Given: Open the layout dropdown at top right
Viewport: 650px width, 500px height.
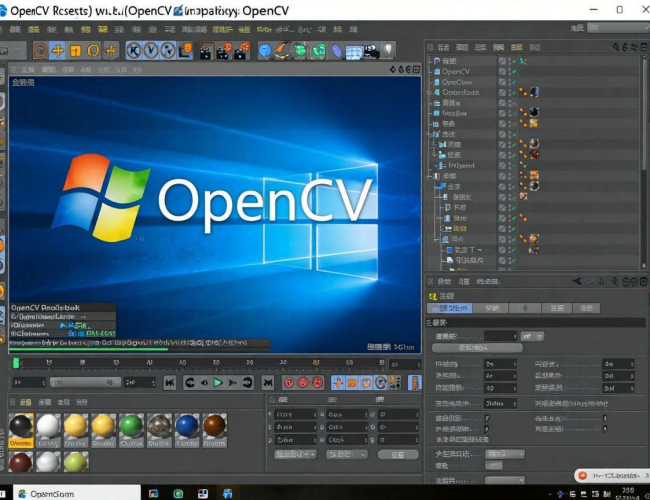Looking at the screenshot, I should [x=618, y=28].
